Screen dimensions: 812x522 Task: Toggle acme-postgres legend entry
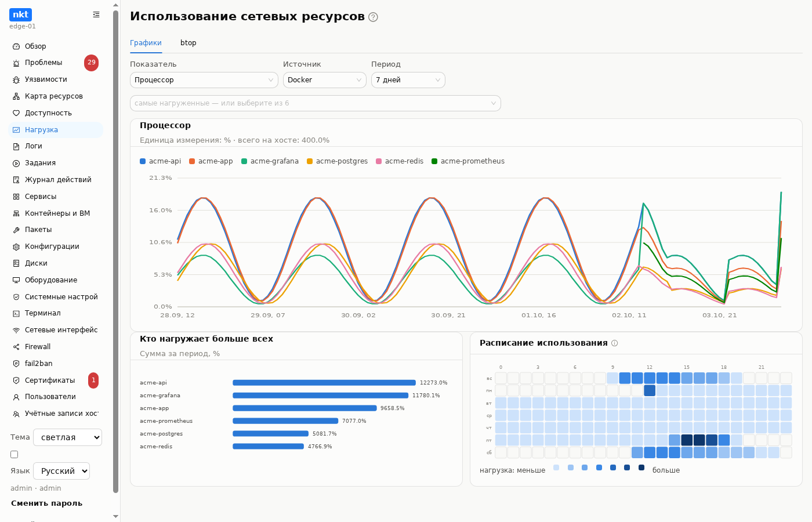[338, 161]
